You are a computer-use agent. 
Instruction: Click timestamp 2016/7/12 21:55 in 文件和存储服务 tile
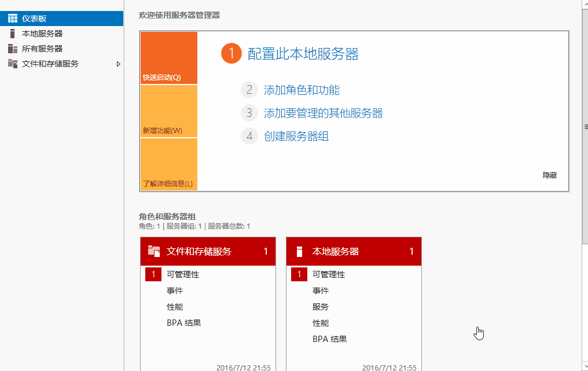coord(244,368)
